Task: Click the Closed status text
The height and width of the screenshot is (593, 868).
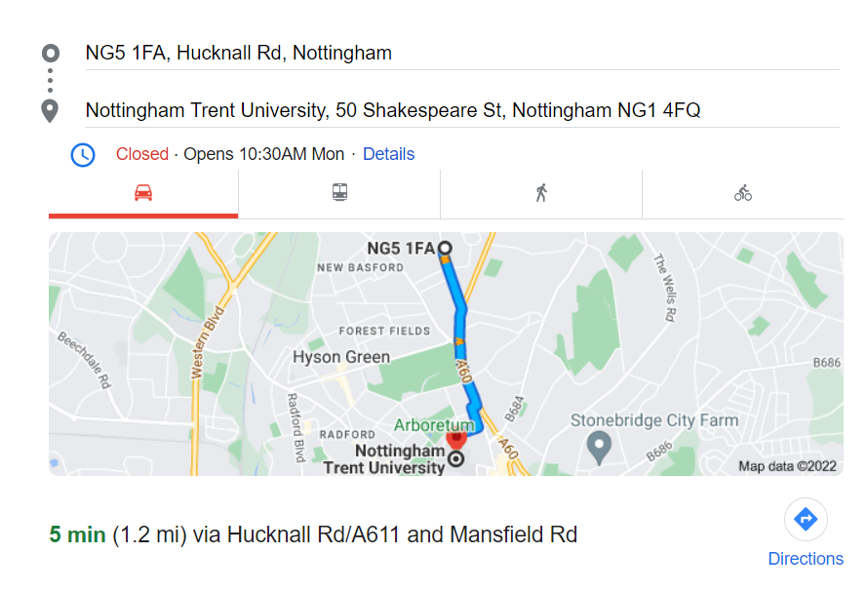Action: click(142, 154)
